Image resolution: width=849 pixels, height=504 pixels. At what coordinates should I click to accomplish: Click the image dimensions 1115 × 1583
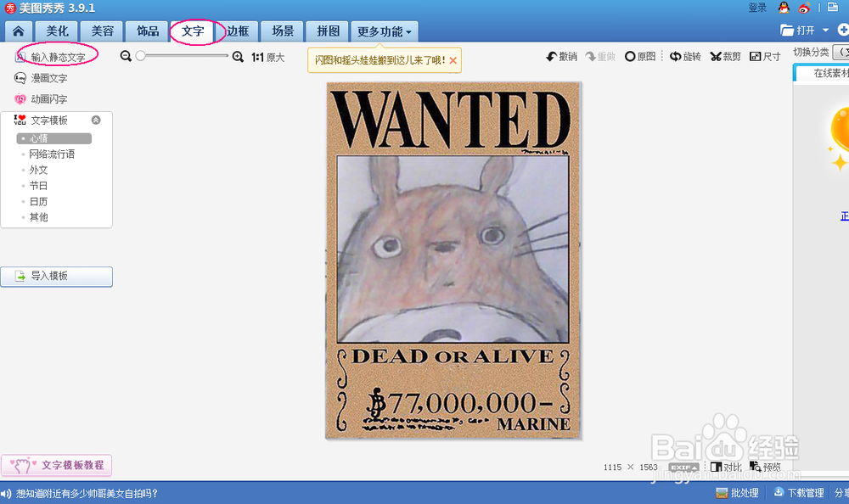point(630,468)
